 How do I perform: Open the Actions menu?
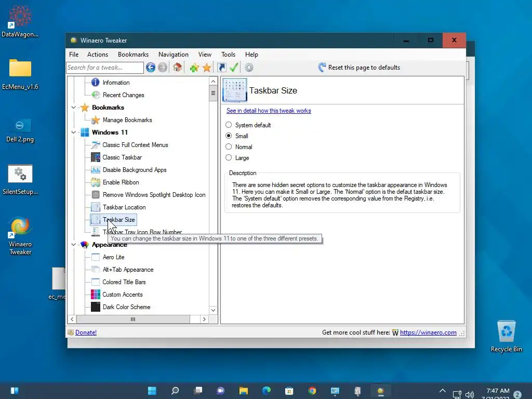[x=98, y=54]
